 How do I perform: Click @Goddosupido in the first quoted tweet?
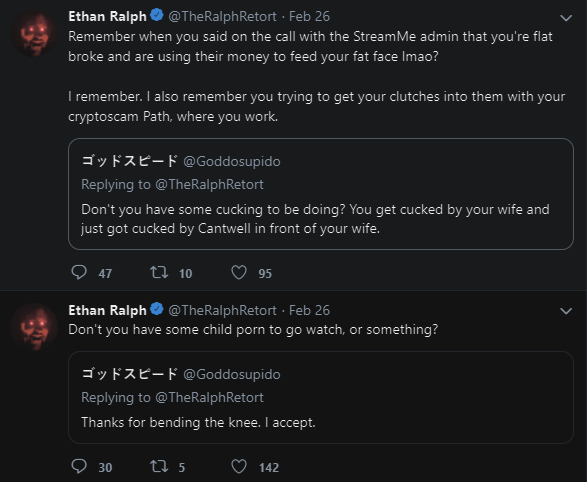click(232, 161)
